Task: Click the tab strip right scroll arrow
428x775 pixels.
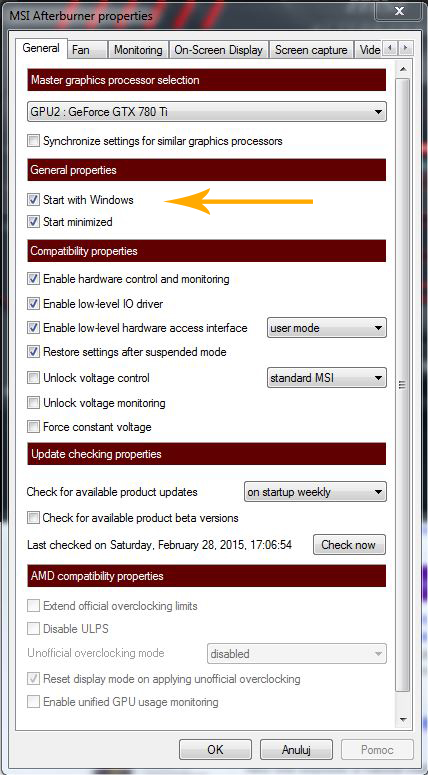Action: [x=405, y=48]
